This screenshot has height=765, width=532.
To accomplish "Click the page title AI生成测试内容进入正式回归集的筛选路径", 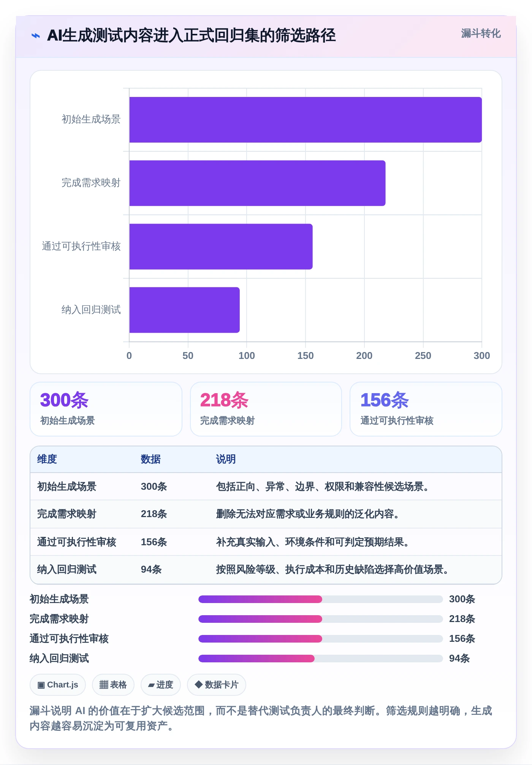I will pos(192,36).
